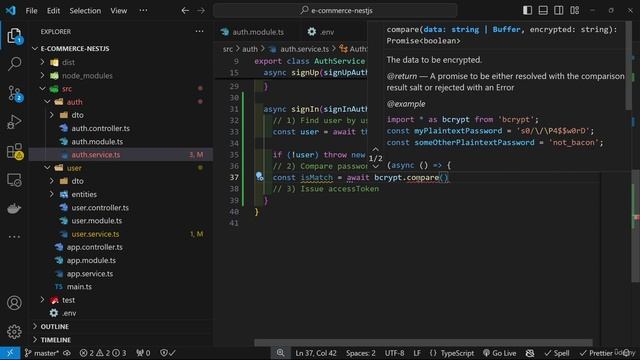Switch to .env editor tab
640x360 pixels.
[x=321, y=32]
